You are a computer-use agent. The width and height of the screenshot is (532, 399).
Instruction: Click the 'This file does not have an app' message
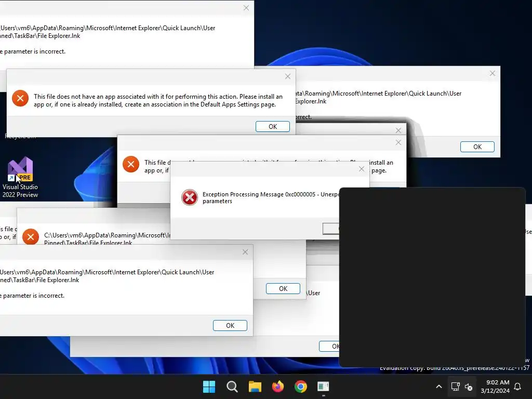pos(158,100)
